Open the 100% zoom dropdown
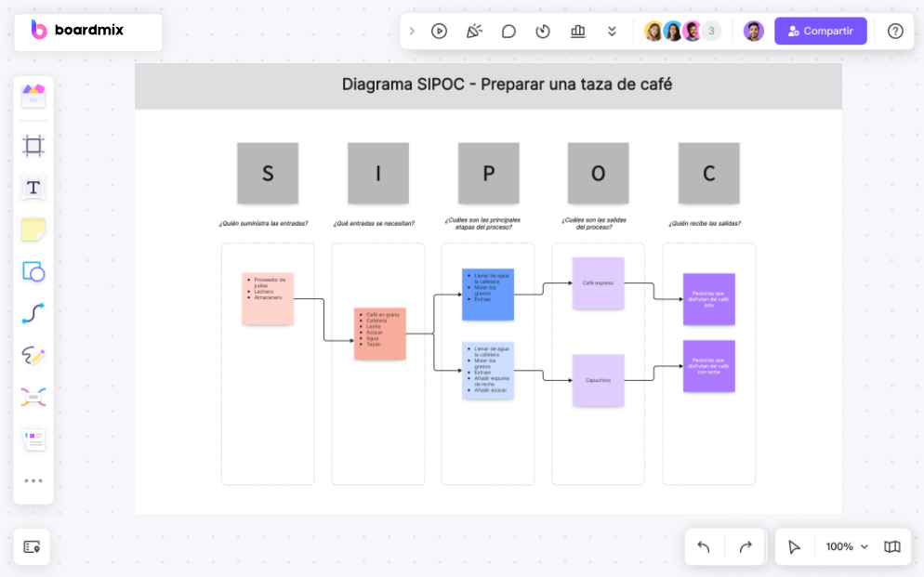This screenshot has width=924, height=577. click(x=847, y=547)
